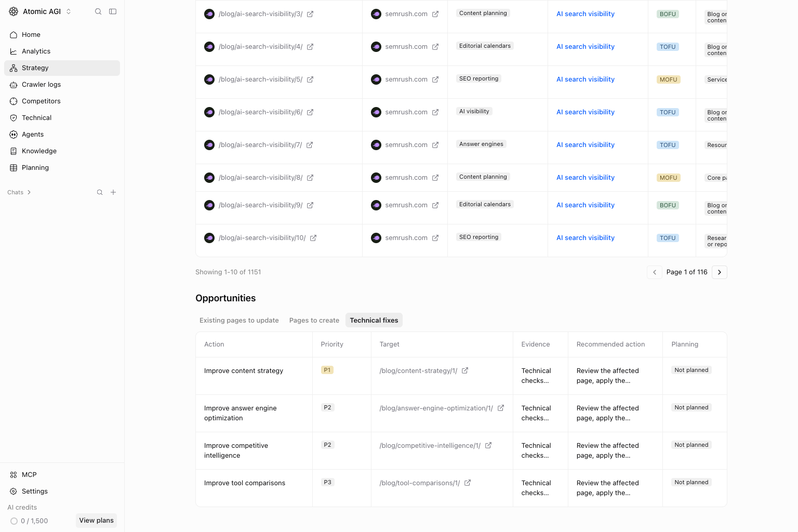The width and height of the screenshot is (798, 532).
Task: Click the BOFU badge in /blog/ai-search-visibility/9/ row
Action: [668, 205]
